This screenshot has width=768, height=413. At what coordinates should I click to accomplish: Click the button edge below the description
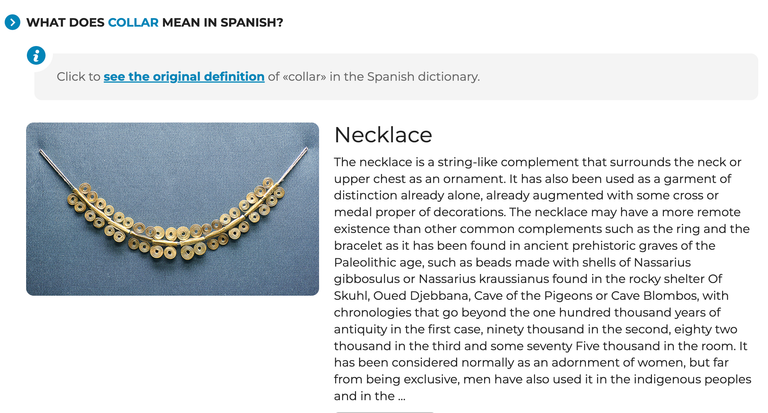click(384, 412)
